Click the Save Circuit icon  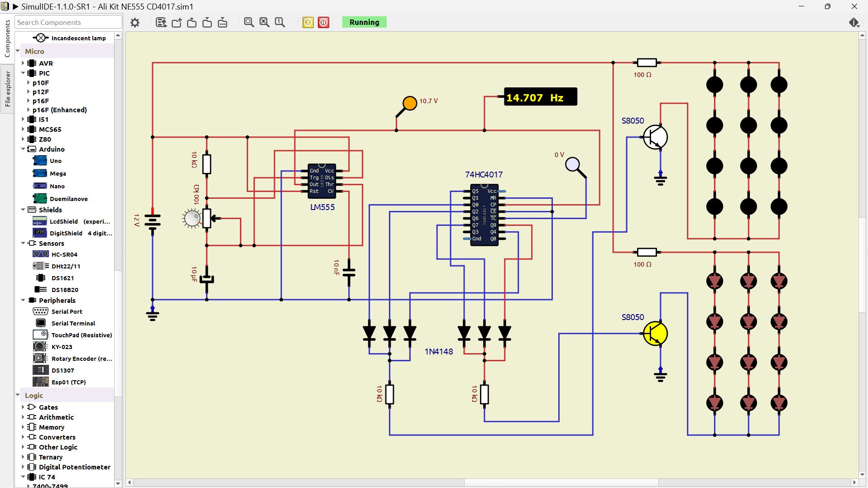(x=207, y=23)
